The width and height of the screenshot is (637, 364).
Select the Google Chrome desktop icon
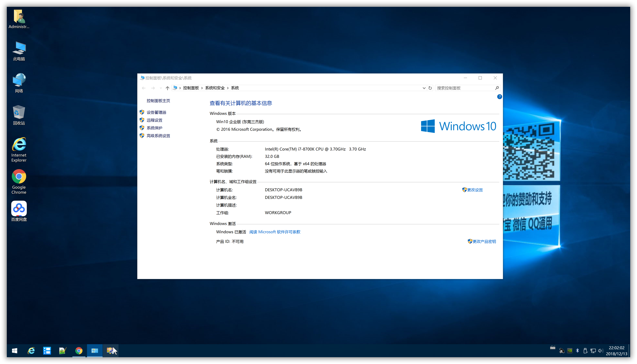click(19, 182)
